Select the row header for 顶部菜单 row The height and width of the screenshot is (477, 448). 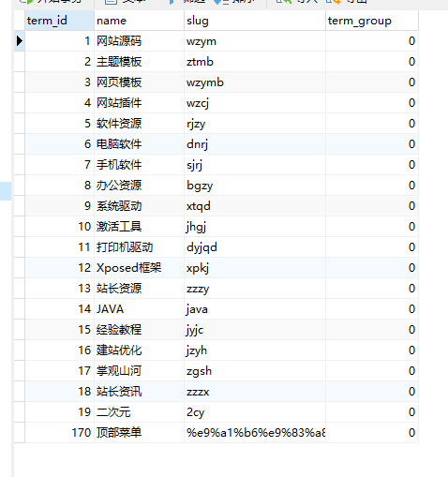click(x=20, y=433)
